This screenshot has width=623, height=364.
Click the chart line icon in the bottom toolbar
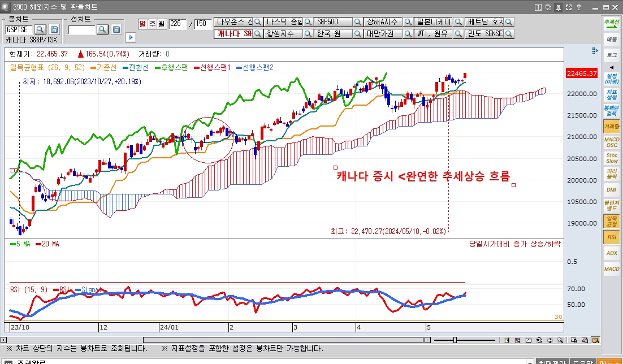[x=529, y=340]
